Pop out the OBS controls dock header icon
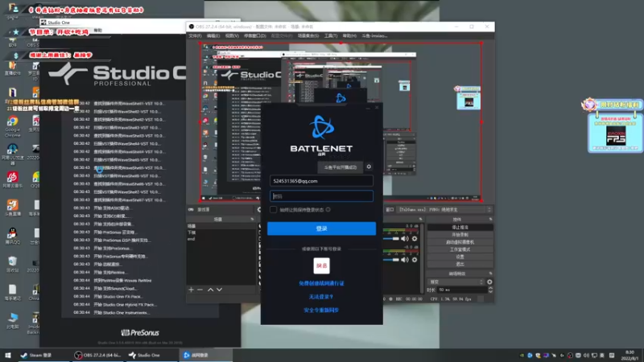 pos(490,219)
